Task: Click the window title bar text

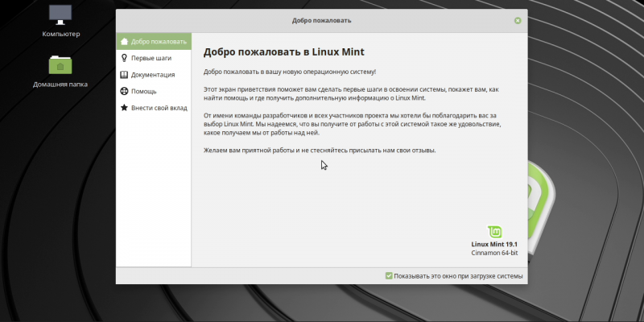Action: (321, 19)
